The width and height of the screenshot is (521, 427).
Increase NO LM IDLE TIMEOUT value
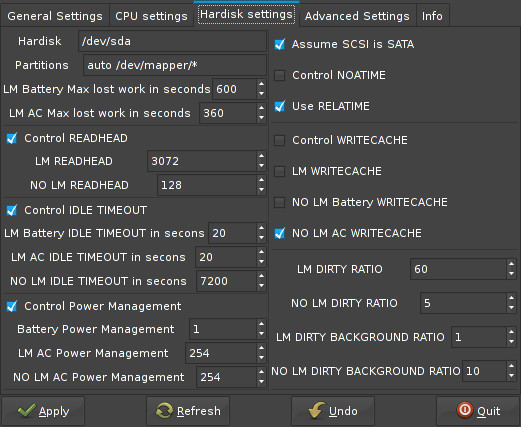click(261, 276)
